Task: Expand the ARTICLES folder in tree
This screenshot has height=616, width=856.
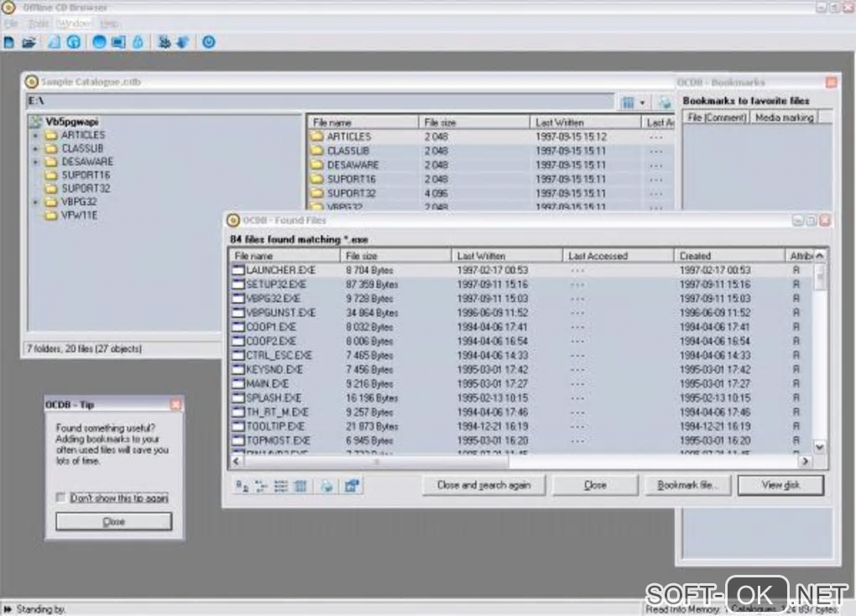Action: pyautogui.click(x=36, y=135)
